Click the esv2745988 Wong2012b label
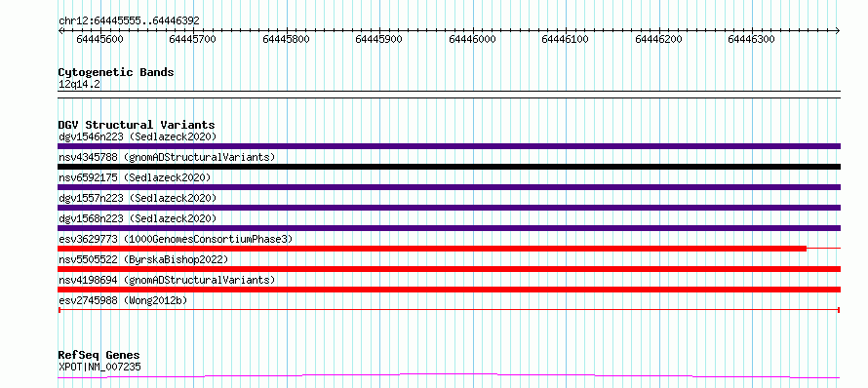The image size is (868, 388). (x=123, y=300)
